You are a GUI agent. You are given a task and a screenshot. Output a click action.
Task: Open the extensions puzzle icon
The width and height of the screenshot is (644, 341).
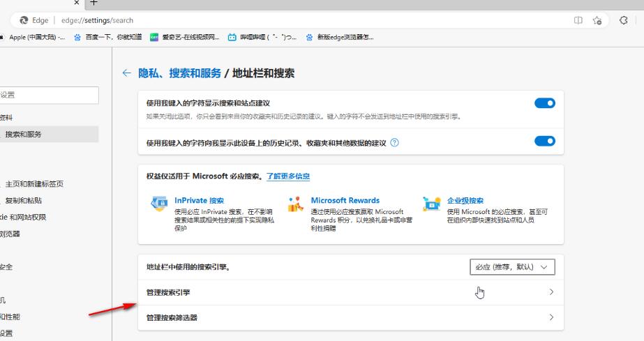pyautogui.click(x=624, y=20)
